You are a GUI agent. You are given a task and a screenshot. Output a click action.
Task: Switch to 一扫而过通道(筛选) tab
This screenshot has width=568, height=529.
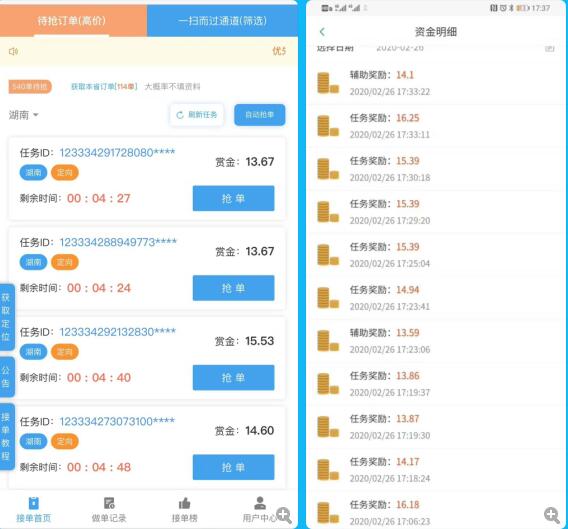222,21
